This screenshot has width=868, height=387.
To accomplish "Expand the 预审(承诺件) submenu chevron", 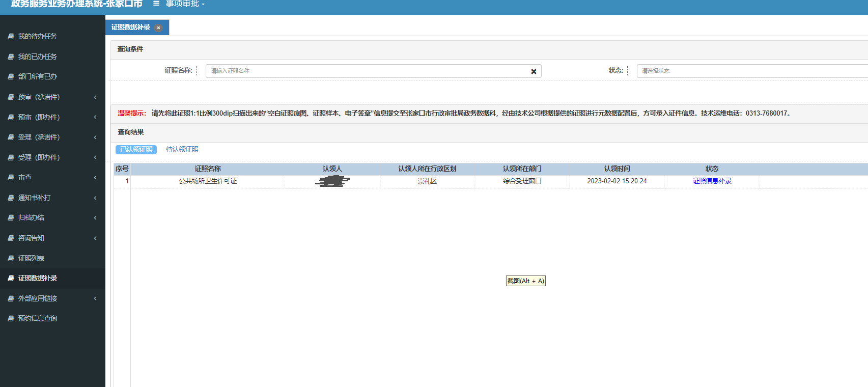I will click(95, 97).
